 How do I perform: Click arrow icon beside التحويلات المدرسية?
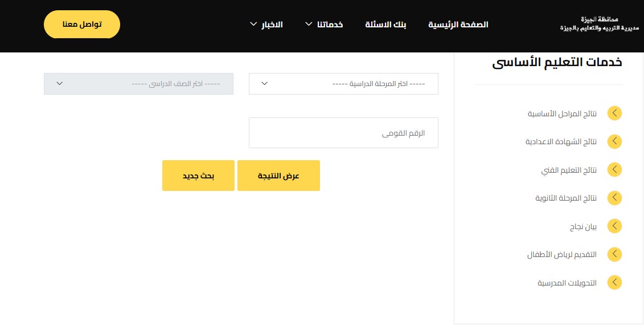614,283
